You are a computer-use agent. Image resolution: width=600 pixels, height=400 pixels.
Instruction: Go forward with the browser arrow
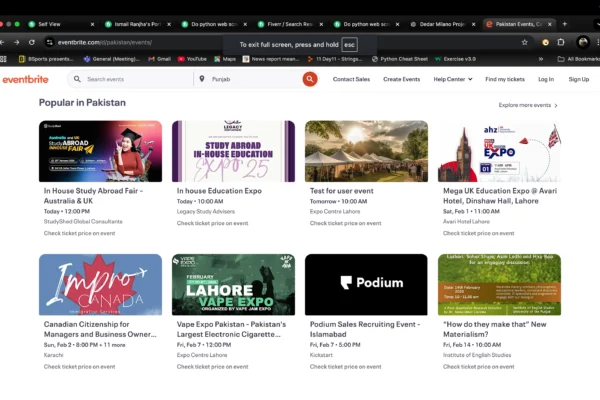point(16,42)
